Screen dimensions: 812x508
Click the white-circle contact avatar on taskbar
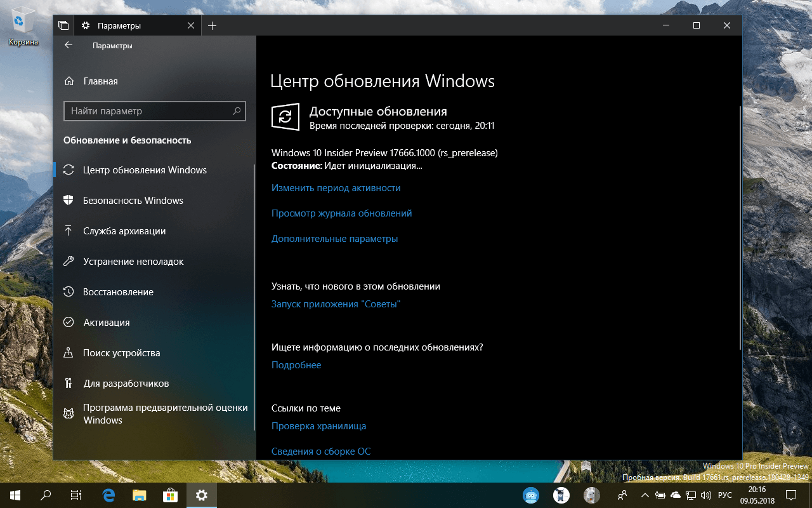(561, 495)
